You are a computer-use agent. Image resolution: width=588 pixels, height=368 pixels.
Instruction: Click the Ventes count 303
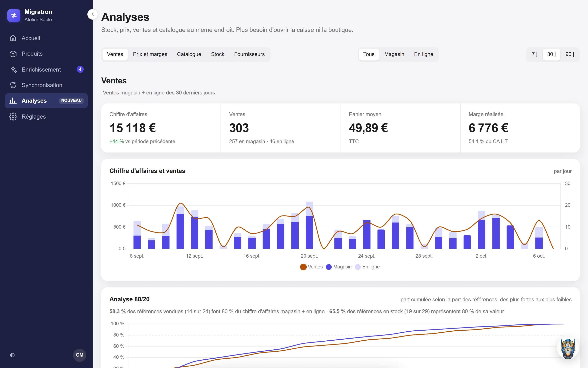(239, 128)
